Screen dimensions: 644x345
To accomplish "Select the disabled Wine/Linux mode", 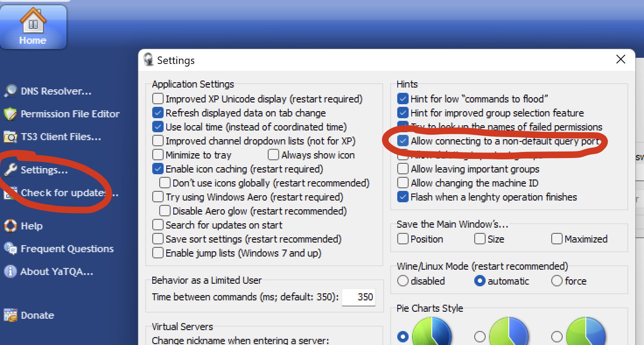I will click(402, 281).
